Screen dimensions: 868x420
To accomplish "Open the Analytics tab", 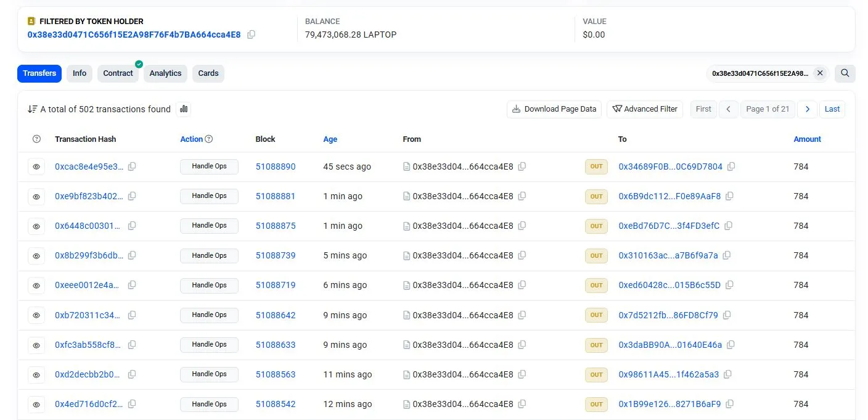I will pos(165,73).
